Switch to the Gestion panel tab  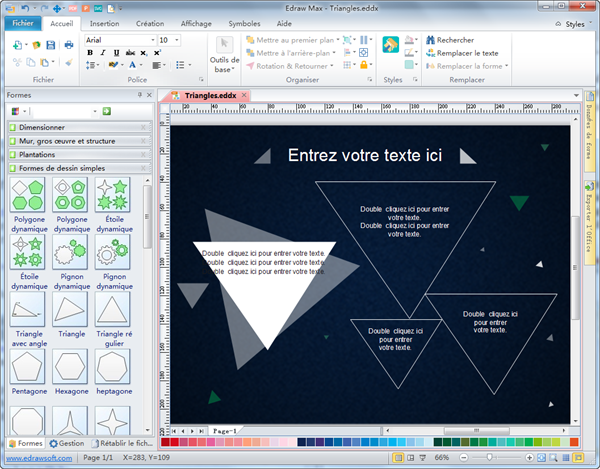67,443
